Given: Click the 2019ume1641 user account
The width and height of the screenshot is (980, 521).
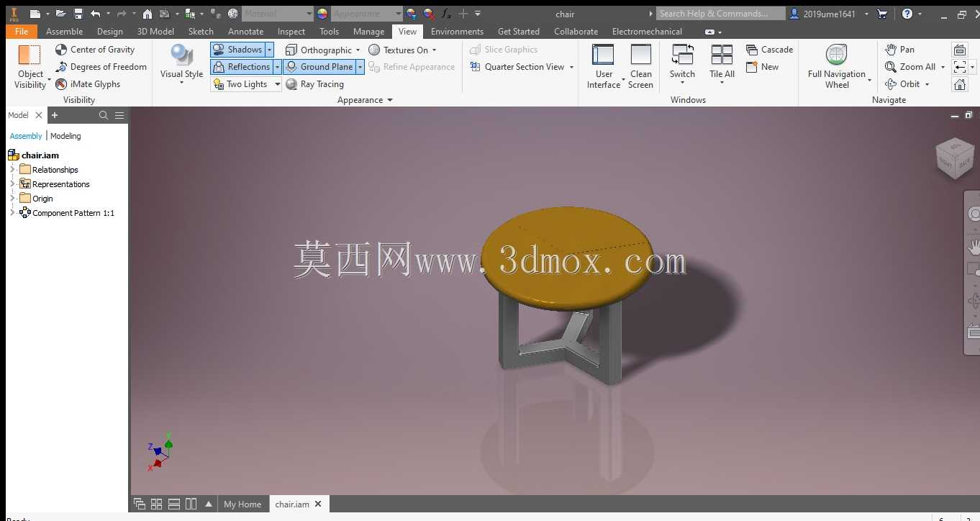Looking at the screenshot, I should click(x=829, y=14).
